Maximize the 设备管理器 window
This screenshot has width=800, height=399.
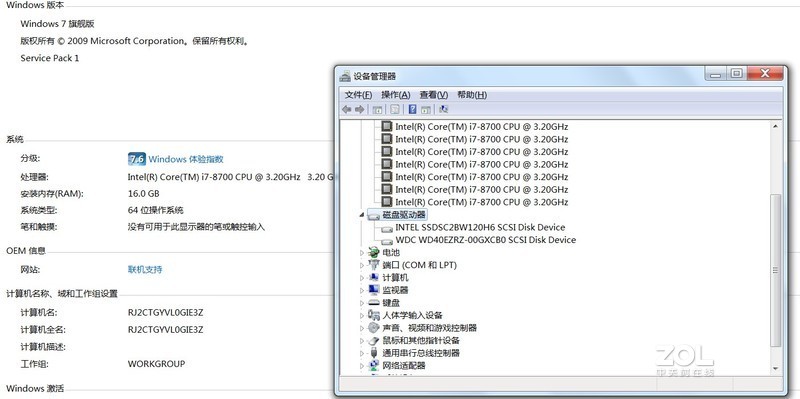tap(736, 74)
